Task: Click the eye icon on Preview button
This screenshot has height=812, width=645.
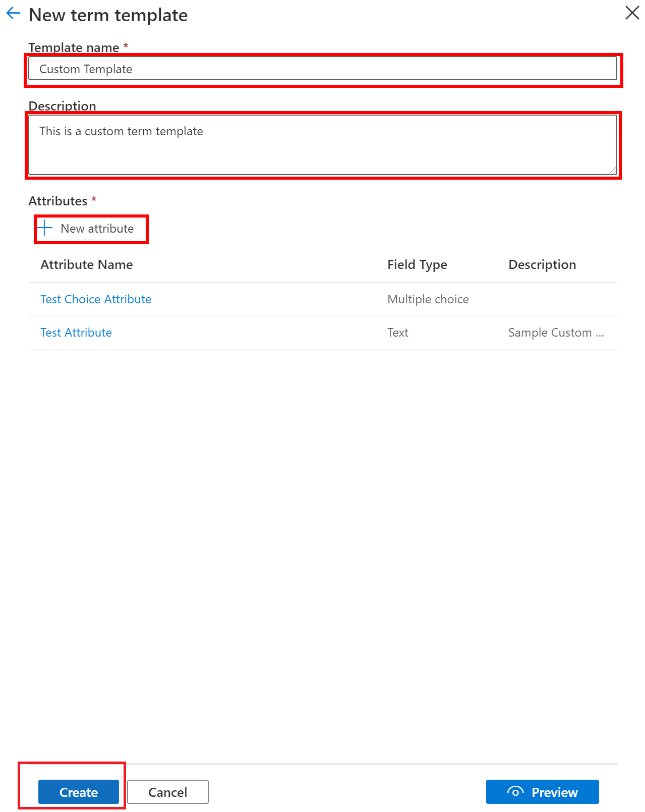Action: coord(515,792)
